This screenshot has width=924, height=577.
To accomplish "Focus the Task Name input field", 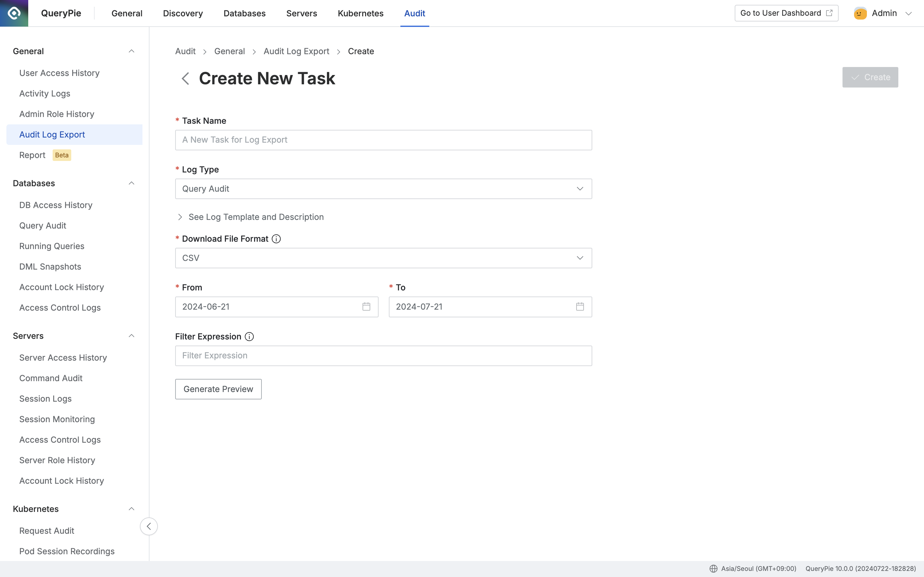I will click(383, 140).
